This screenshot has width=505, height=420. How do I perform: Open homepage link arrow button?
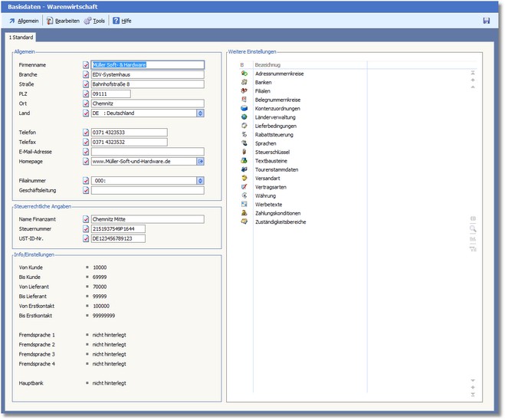click(x=200, y=162)
